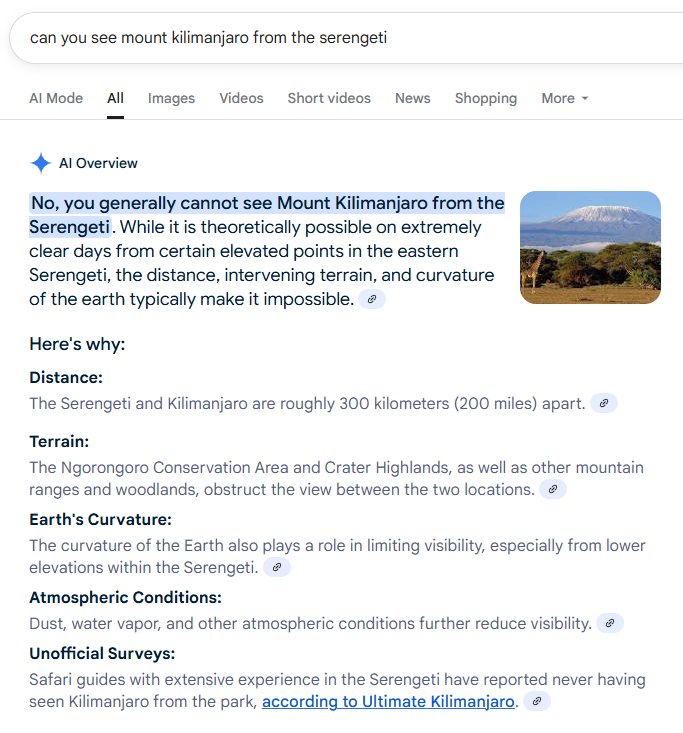The width and height of the screenshot is (683, 733).
Task: Switch to the News tab
Action: (x=412, y=98)
